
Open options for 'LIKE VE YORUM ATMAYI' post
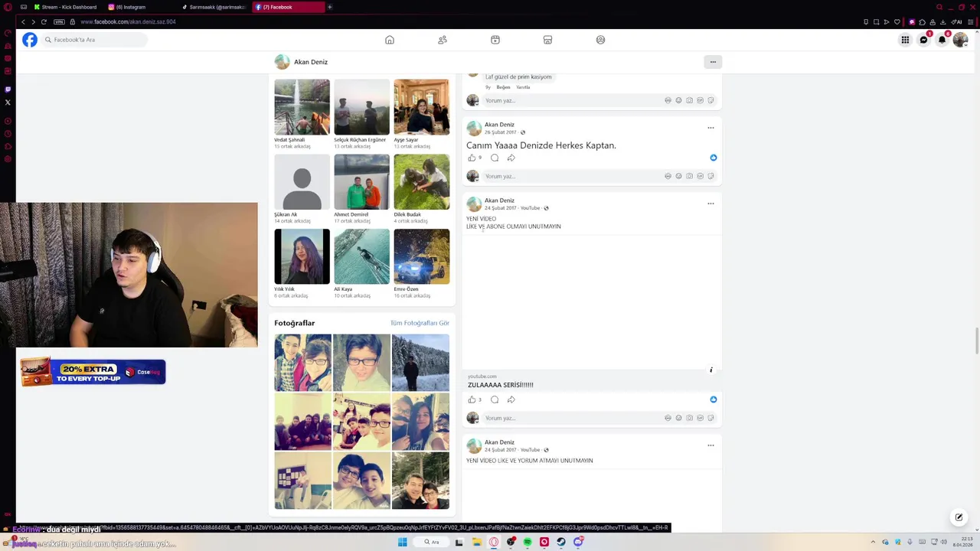coord(710,445)
